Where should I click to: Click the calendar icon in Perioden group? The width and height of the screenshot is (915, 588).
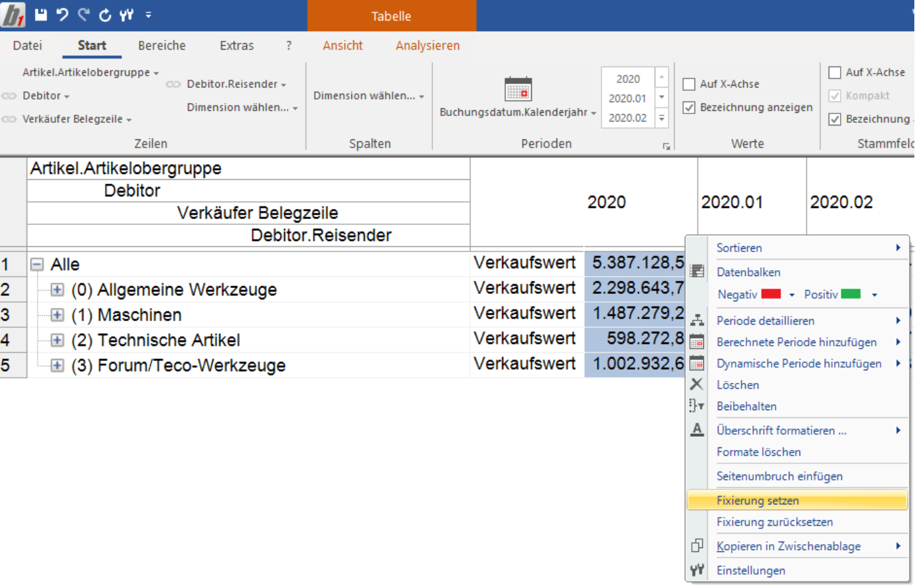[x=518, y=89]
